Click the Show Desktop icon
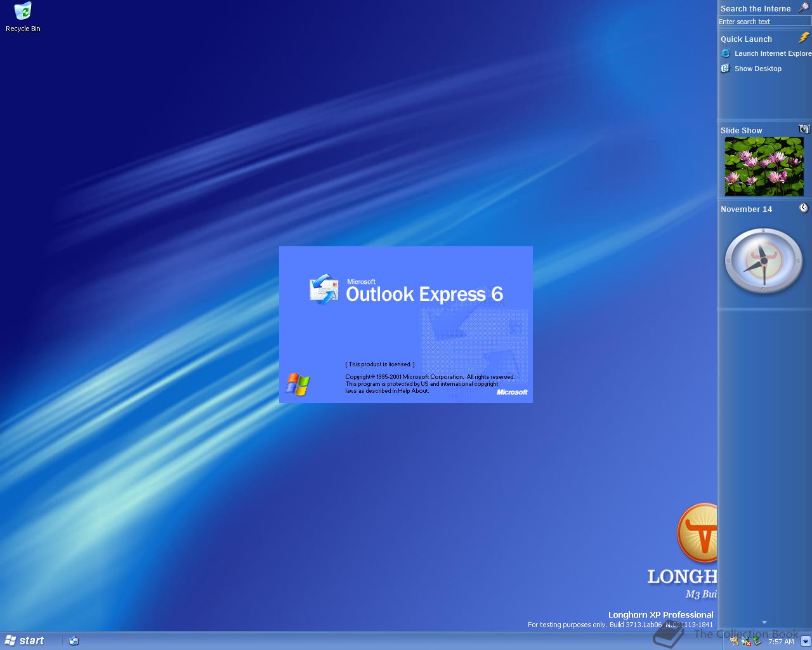 725,69
